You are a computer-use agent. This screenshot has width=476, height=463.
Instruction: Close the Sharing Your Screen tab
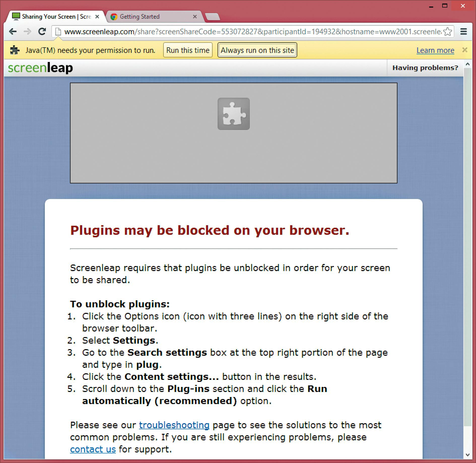click(x=97, y=17)
